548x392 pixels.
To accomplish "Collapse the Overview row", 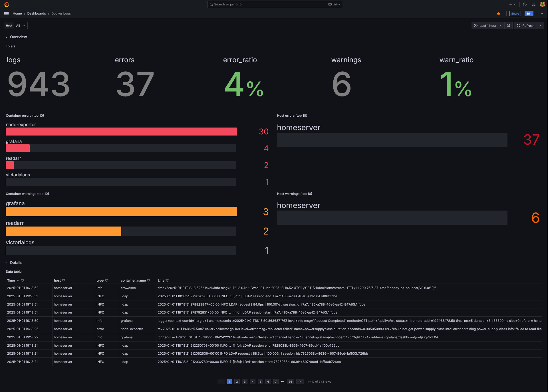I will pyautogui.click(x=7, y=37).
